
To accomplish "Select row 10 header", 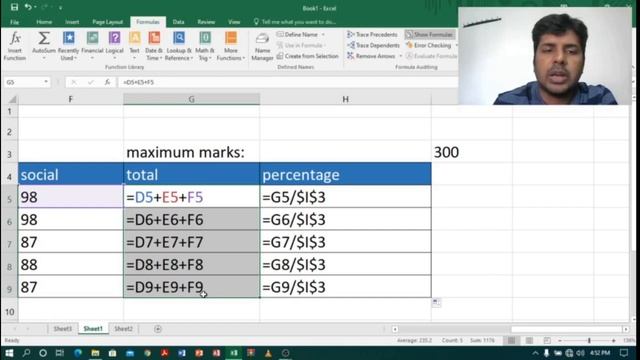I will click(x=9, y=312).
